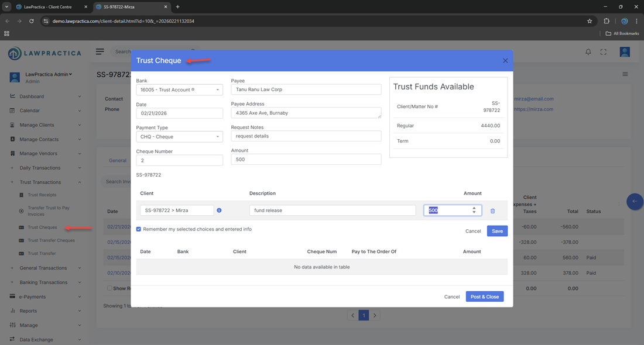Close the Trust Cheque dialog with X
This screenshot has height=345, width=644.
point(505,61)
